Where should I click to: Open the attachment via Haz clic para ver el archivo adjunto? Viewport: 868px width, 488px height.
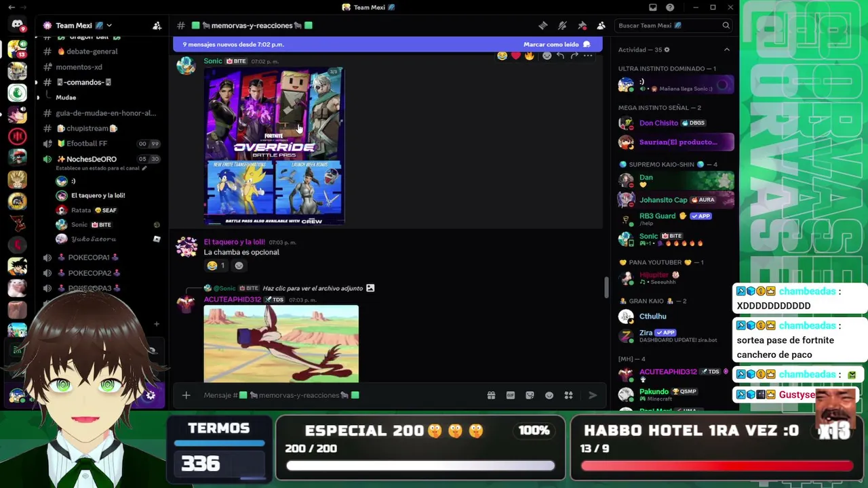(313, 288)
